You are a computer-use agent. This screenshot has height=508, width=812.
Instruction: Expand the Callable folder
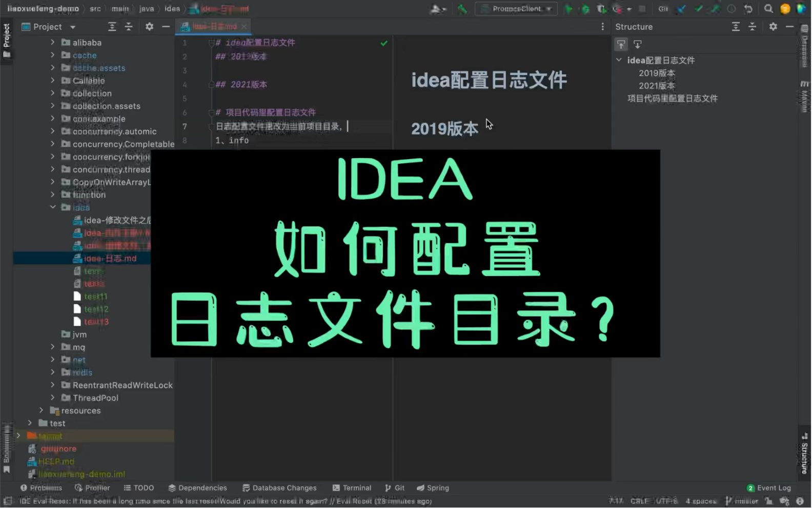coord(52,81)
